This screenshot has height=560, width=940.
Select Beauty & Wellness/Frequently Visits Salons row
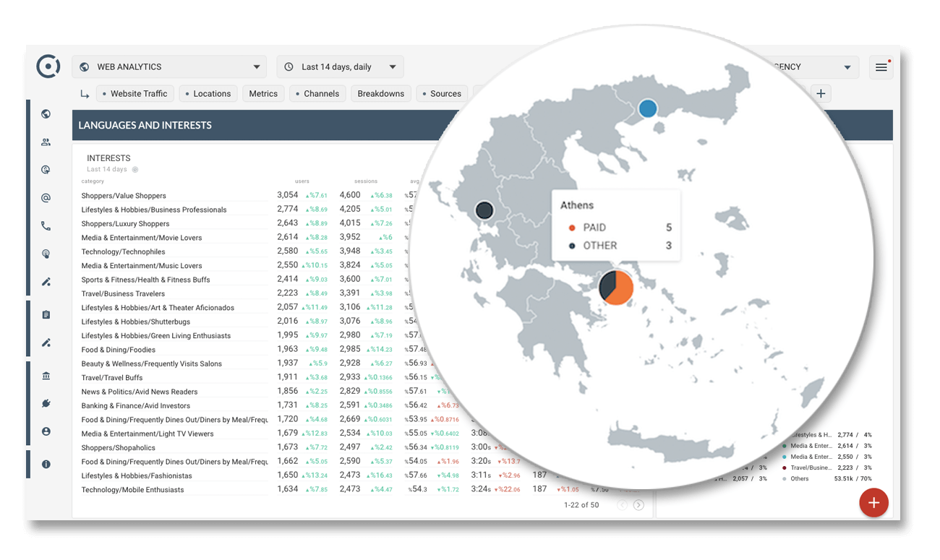point(152,364)
